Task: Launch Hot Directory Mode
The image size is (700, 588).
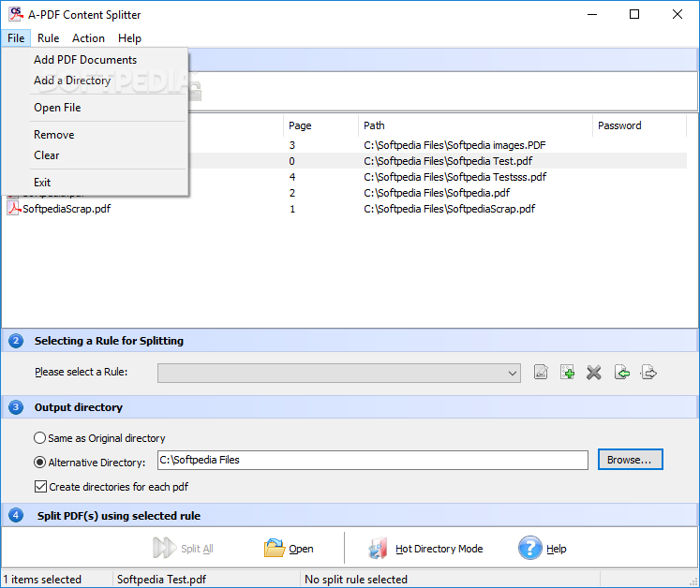Action: 425,548
